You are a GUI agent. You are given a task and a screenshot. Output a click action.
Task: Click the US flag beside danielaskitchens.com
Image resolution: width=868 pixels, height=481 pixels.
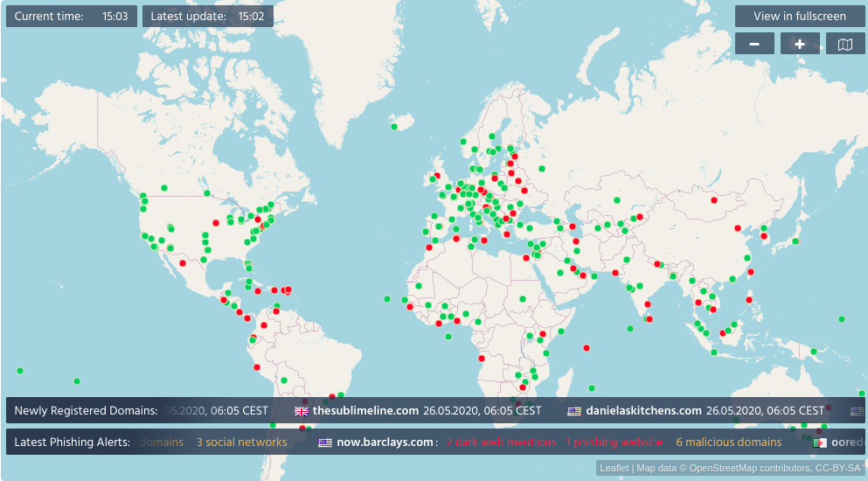pyautogui.click(x=574, y=411)
